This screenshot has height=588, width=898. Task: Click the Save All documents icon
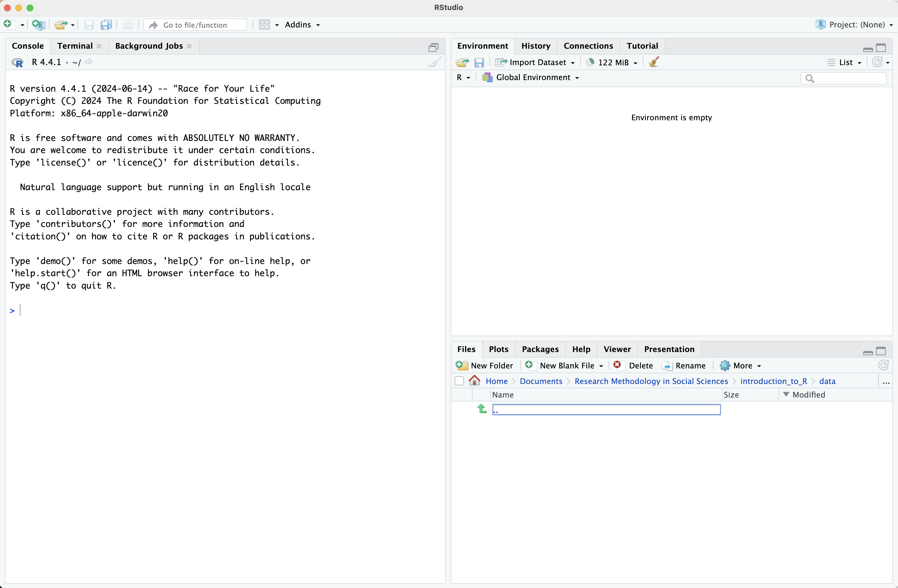pyautogui.click(x=106, y=25)
